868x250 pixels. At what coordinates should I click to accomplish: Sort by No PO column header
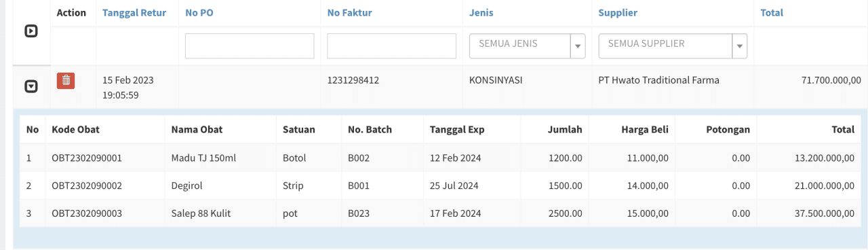pyautogui.click(x=199, y=13)
